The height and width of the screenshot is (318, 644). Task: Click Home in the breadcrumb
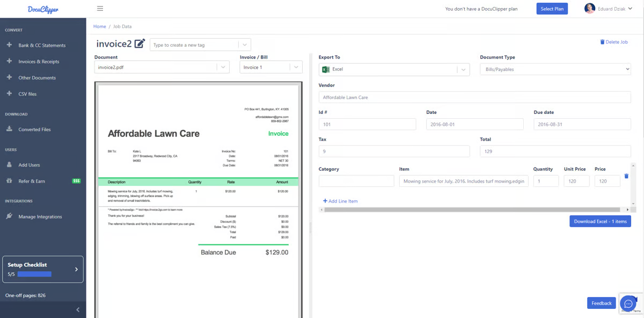tap(99, 26)
